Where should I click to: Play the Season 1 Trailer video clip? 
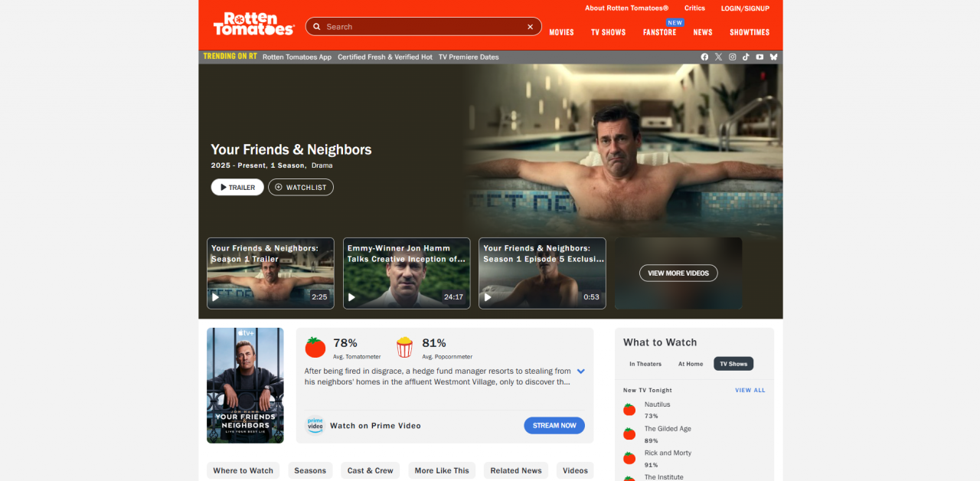click(270, 273)
